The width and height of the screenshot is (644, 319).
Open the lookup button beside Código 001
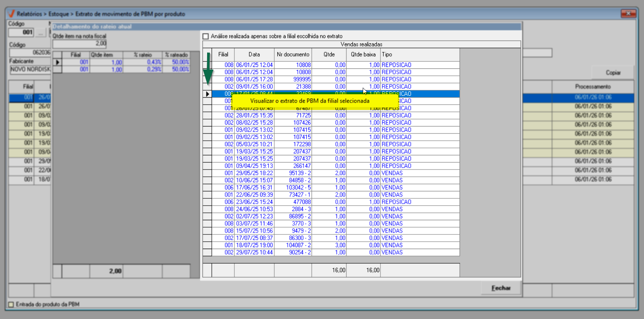[x=41, y=33]
